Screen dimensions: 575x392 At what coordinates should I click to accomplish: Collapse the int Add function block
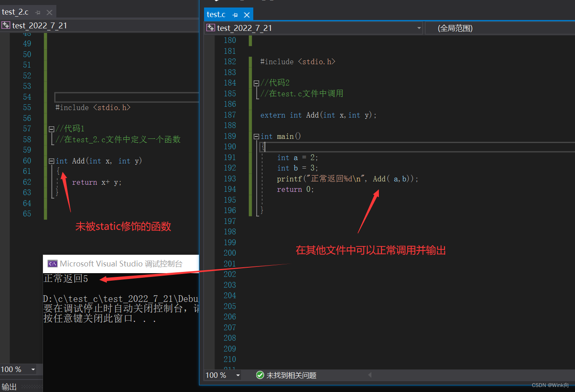pyautogui.click(x=51, y=161)
